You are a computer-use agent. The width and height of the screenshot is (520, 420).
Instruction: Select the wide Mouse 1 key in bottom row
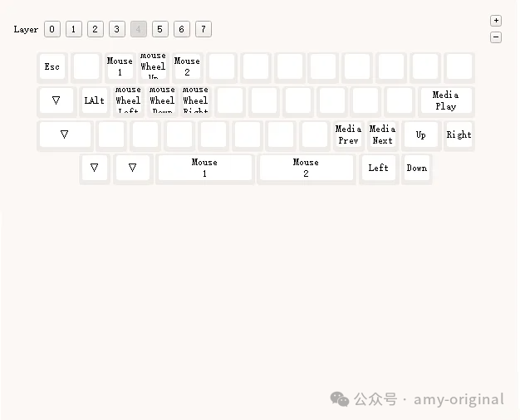coord(204,168)
